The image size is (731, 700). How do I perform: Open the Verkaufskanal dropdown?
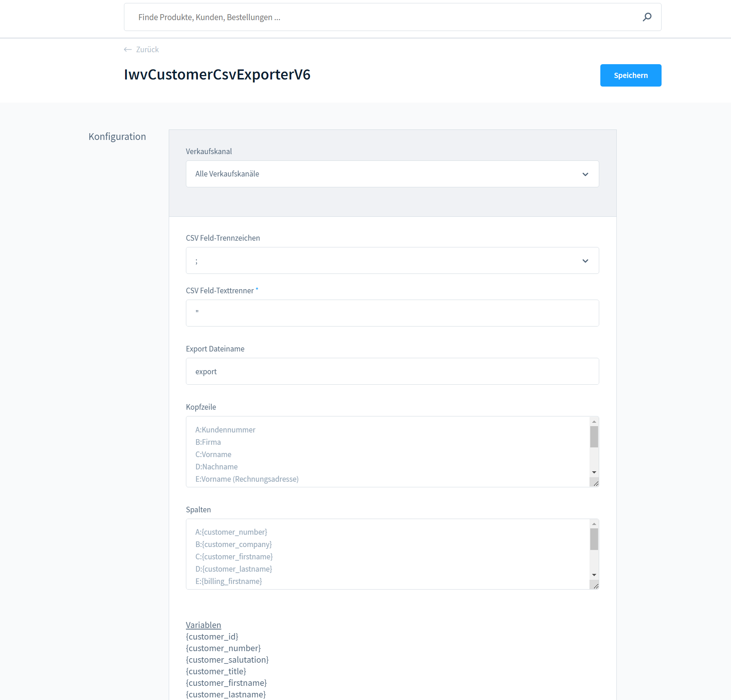[392, 174]
